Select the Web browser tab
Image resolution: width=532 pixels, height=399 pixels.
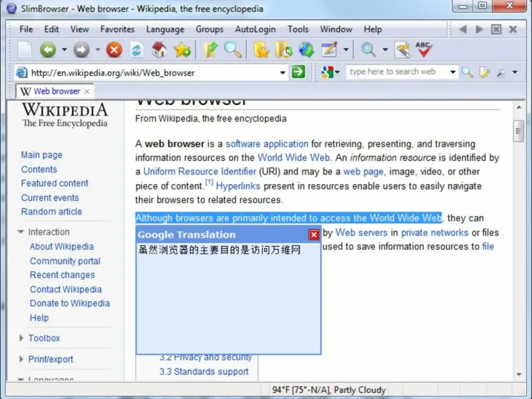[x=55, y=91]
